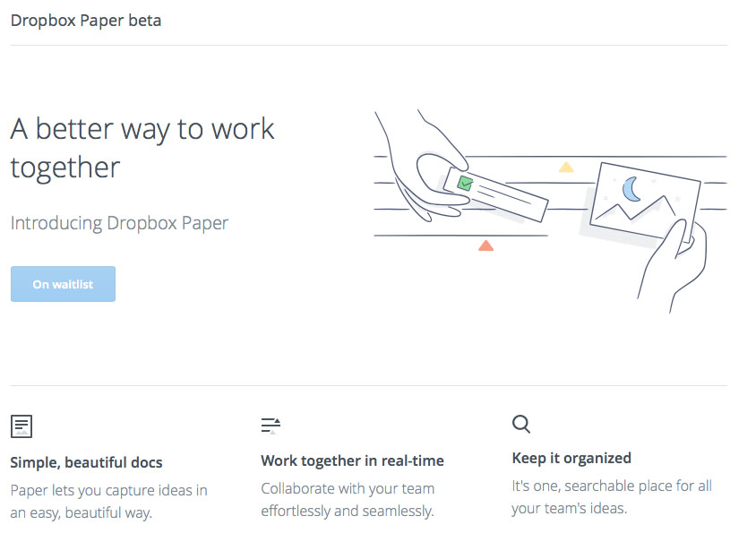Click the Simple, beautiful docs heading
Viewport: 756px width, 542px height.
point(86,462)
